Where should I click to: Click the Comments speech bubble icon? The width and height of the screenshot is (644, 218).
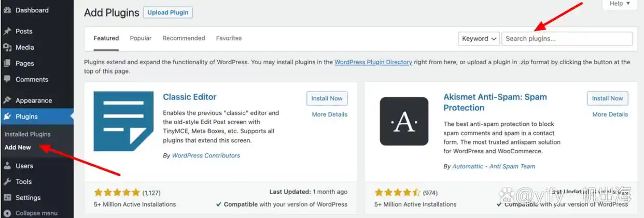7,80
